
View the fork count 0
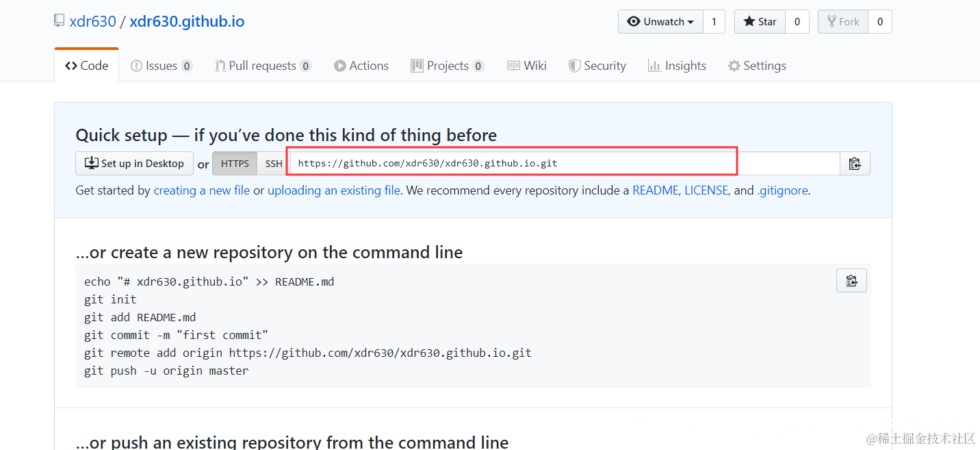tap(880, 22)
